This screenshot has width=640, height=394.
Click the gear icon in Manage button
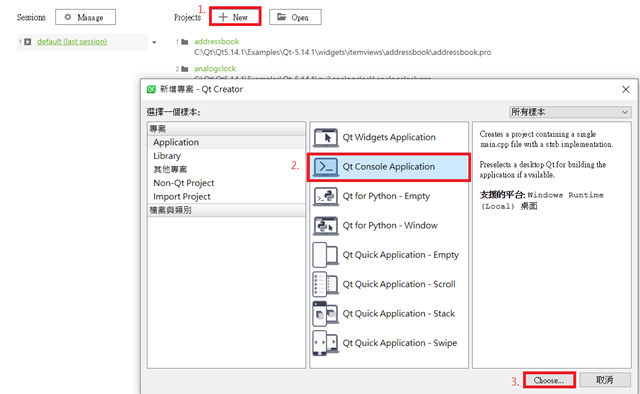[68, 17]
